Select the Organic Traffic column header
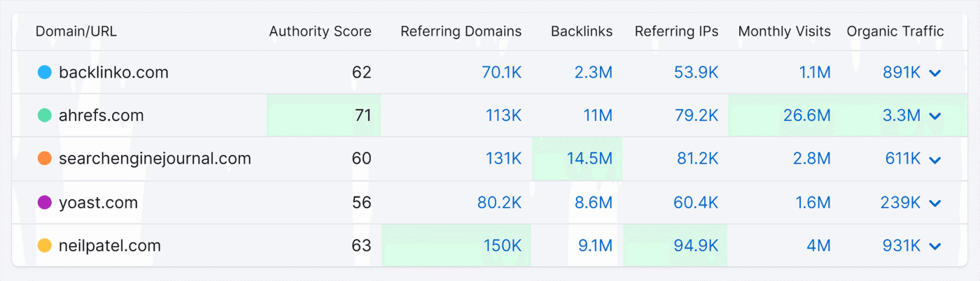The height and width of the screenshot is (281, 980). [x=895, y=31]
